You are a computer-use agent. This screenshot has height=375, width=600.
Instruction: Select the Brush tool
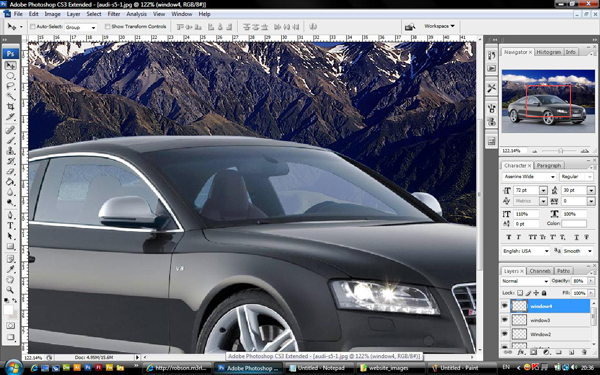10,140
